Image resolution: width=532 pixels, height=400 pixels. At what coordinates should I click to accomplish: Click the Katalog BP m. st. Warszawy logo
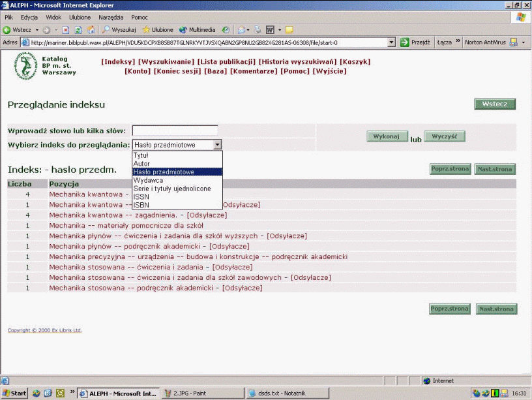tap(25, 67)
